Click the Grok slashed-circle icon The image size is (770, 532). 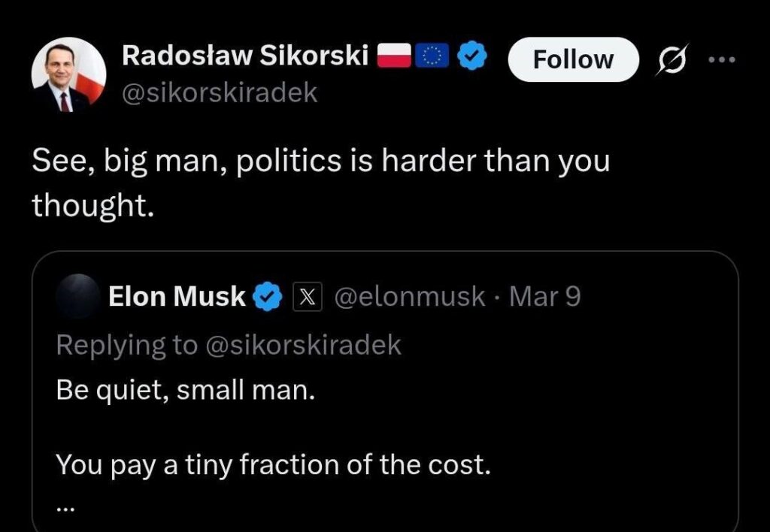(665, 60)
